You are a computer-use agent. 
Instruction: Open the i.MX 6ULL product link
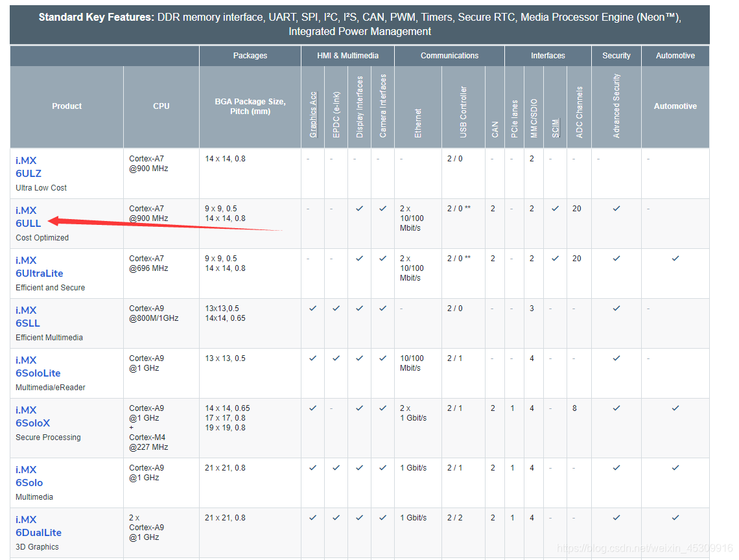[29, 217]
